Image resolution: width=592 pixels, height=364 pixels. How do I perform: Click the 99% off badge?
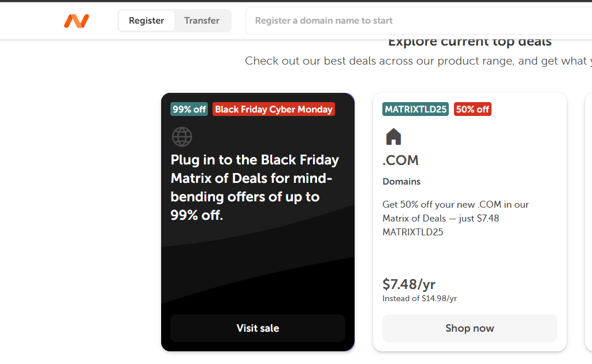pyautogui.click(x=189, y=110)
